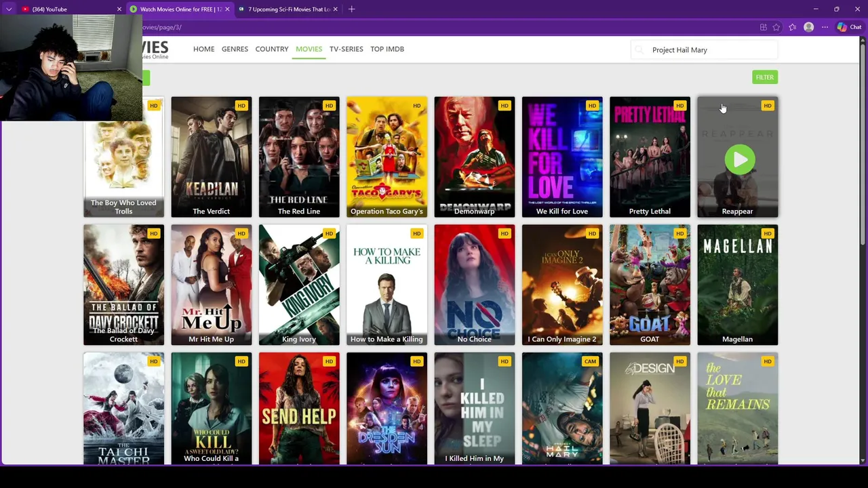Open the GOAT movie poster
The height and width of the screenshot is (488, 868).
click(x=650, y=285)
